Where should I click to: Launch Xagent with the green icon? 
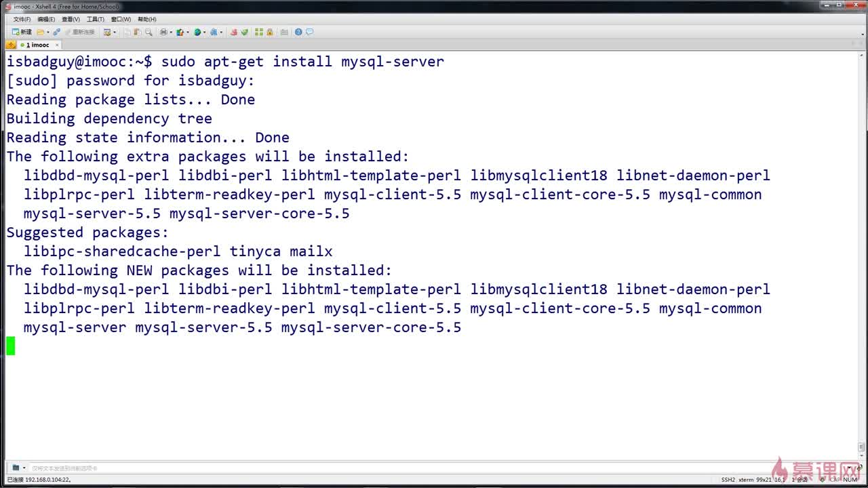point(244,32)
